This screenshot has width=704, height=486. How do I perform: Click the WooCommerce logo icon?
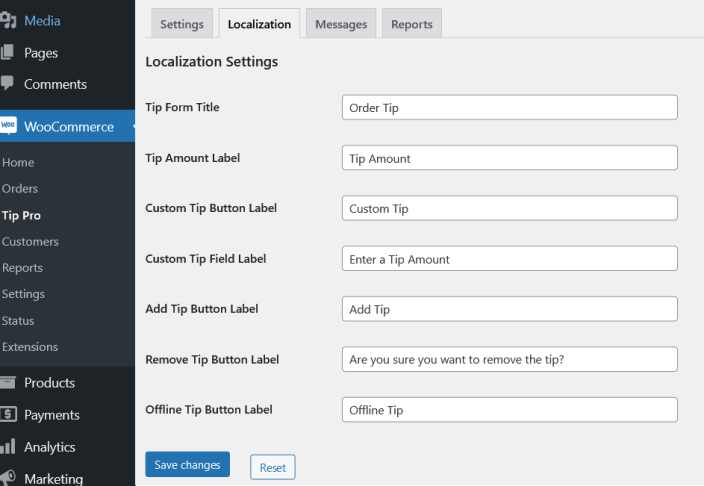pyautogui.click(x=8, y=126)
